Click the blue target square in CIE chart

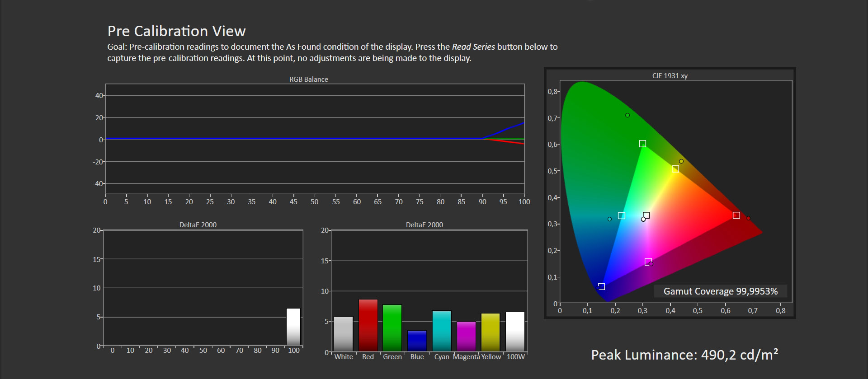click(x=601, y=287)
